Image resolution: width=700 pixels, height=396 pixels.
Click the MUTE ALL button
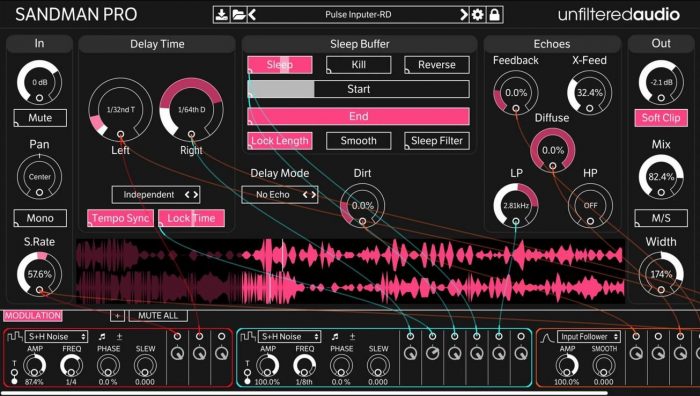pyautogui.click(x=158, y=316)
